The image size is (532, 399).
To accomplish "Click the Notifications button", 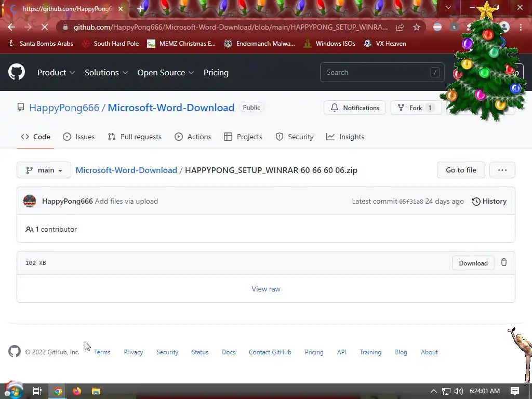I will pos(355,108).
